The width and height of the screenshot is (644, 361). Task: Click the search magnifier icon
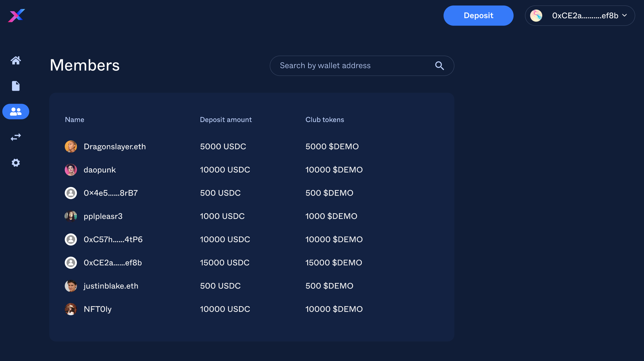click(439, 66)
